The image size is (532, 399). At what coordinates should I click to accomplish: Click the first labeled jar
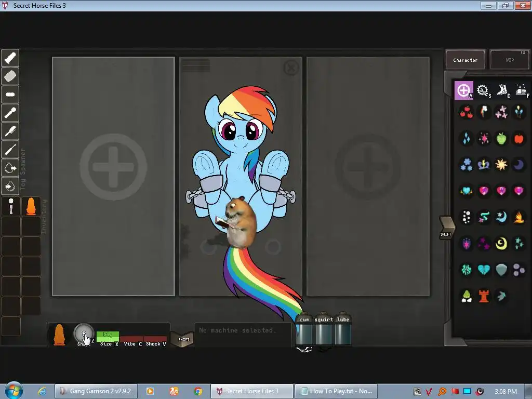coord(304,329)
